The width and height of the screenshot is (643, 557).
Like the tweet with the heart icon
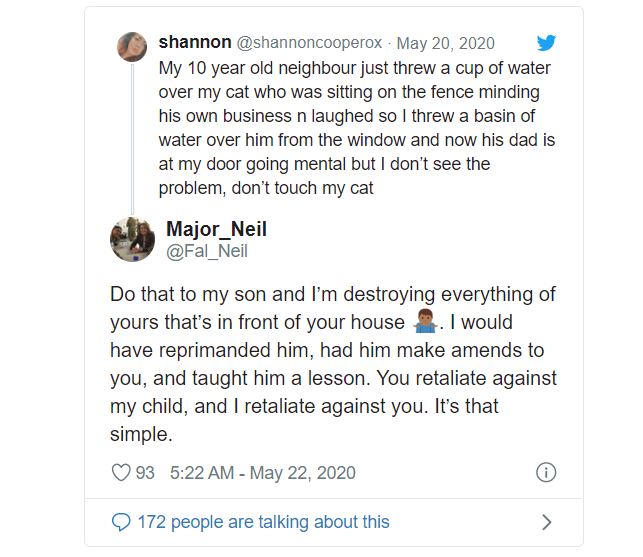121,473
